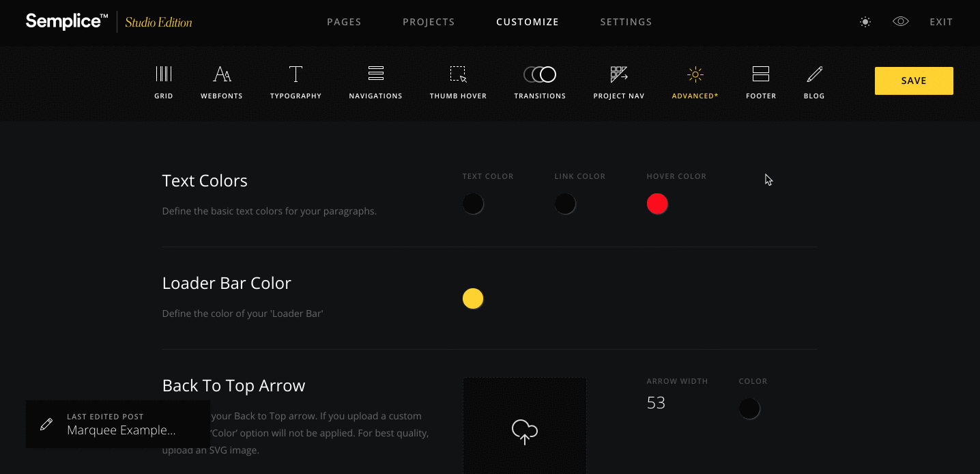Click the Back To Top Arrow heading
Viewport: 980px width, 474px height.
(233, 386)
